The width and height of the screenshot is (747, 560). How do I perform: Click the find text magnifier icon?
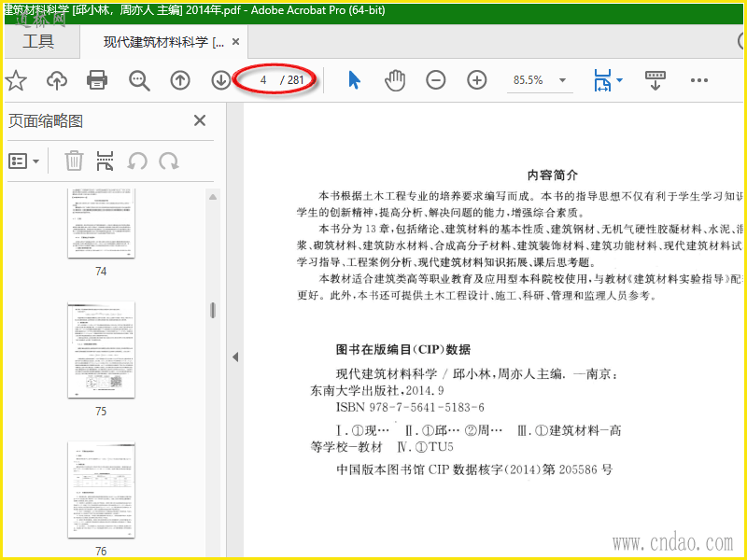pyautogui.click(x=139, y=80)
